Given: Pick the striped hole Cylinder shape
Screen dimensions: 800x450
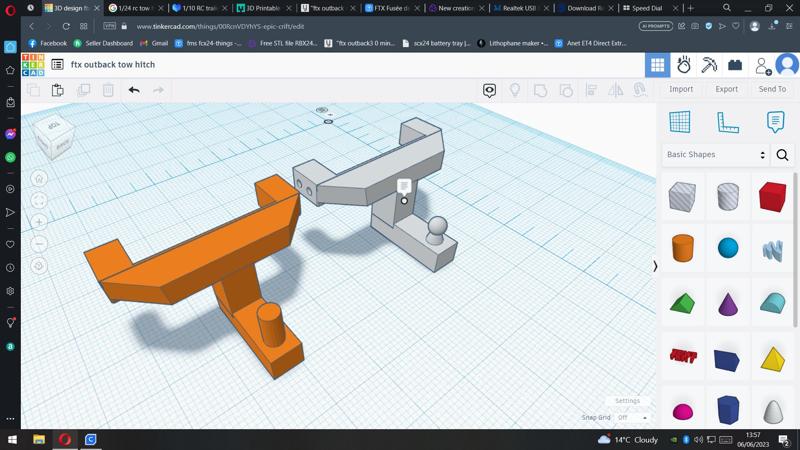Looking at the screenshot, I should pos(728,196).
